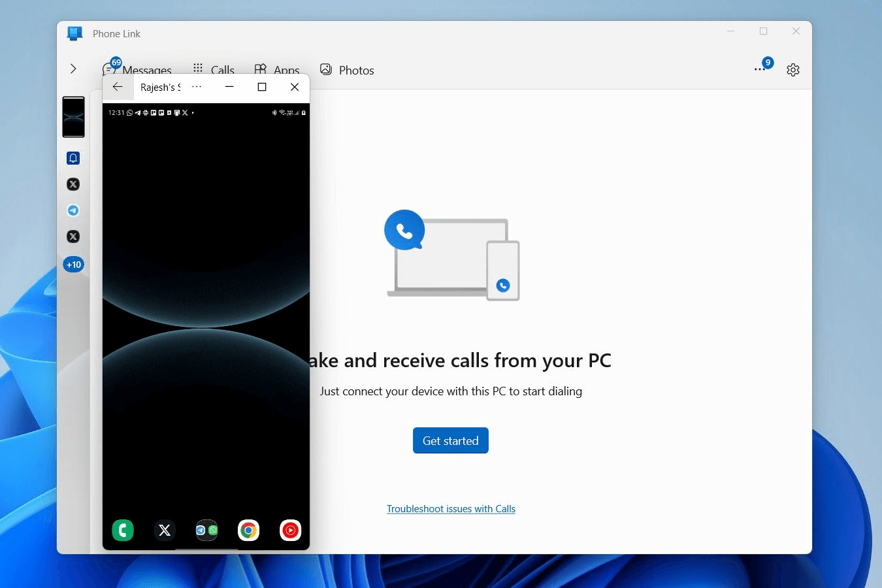Open the green Phone dialer app in dock
Image resolution: width=882 pixels, height=588 pixels.
123,530
